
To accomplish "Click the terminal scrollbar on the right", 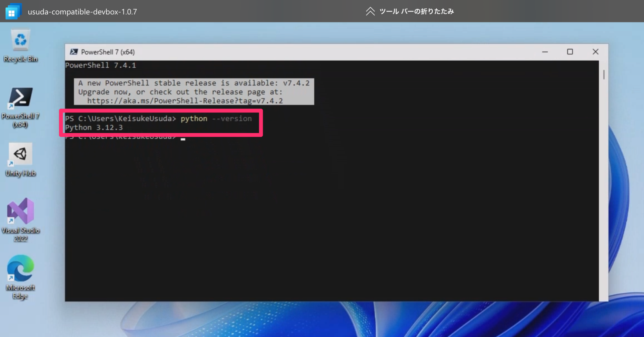I will pos(603,74).
